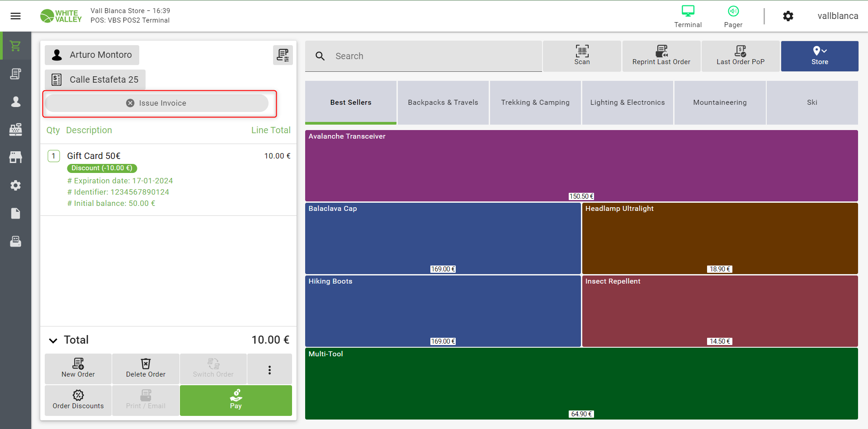Open the three-dot more actions menu

pyautogui.click(x=269, y=369)
